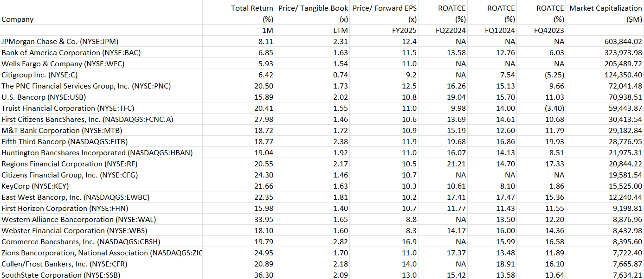The height and width of the screenshot is (279, 644).
Task: Click the FQ22024 subheader cell
Action: tap(443, 30)
